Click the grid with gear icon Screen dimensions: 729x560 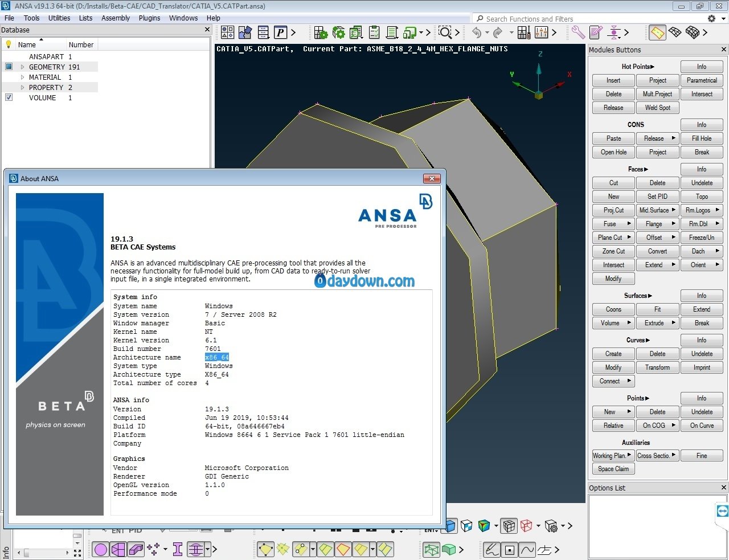(x=321, y=32)
